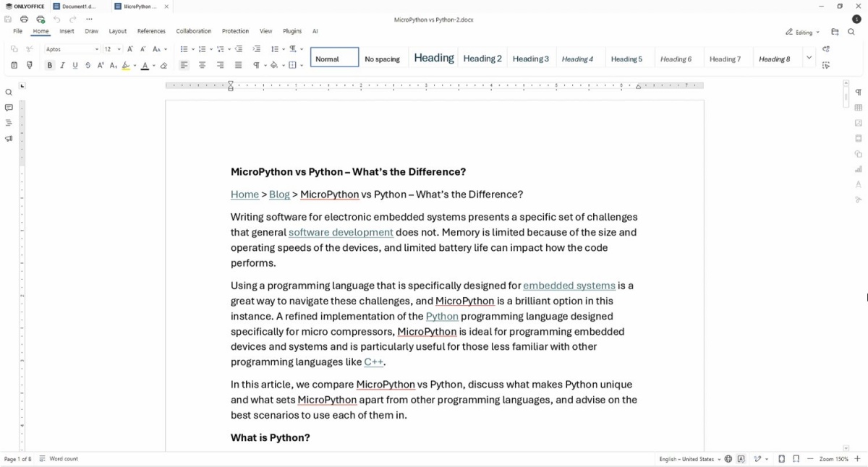Switch to the Collaboration tab
868x467 pixels.
[x=194, y=31]
